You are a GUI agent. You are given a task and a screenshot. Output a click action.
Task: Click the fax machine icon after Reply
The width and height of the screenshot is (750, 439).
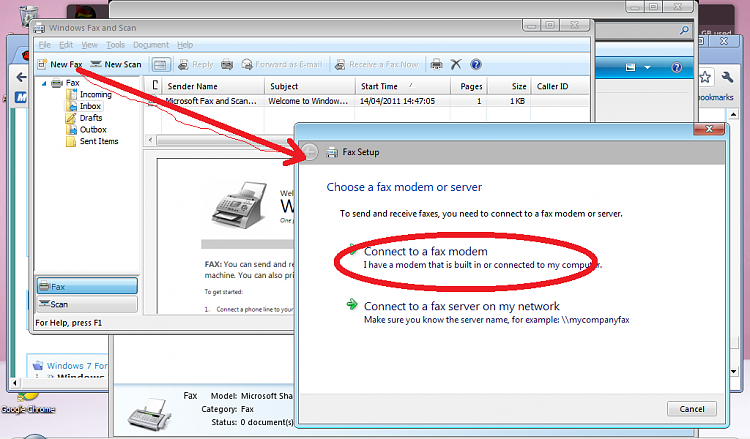coord(227,65)
